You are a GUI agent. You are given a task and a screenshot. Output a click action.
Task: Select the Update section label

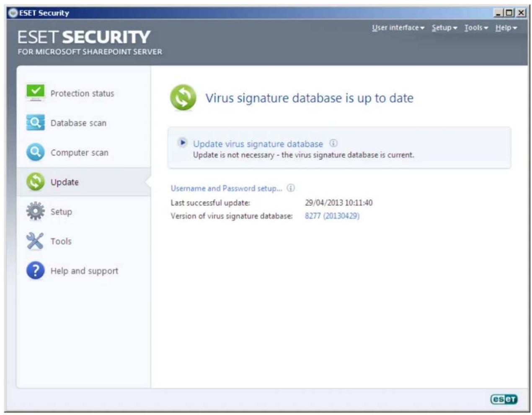click(x=65, y=182)
